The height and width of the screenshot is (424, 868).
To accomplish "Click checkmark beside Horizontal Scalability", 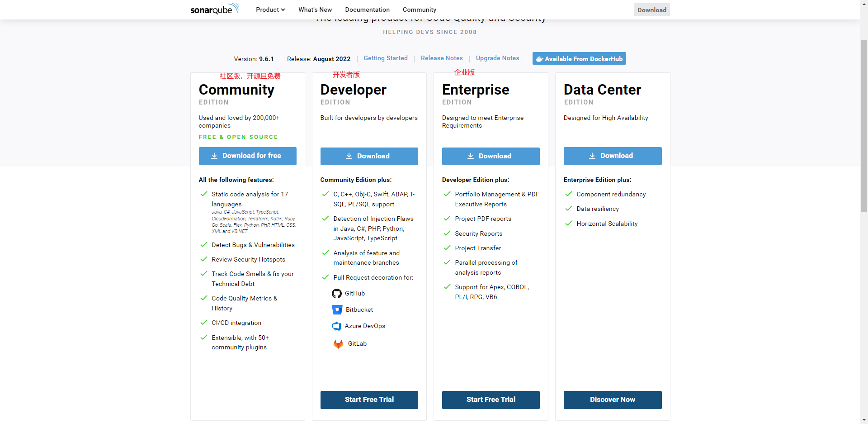I will [569, 223].
